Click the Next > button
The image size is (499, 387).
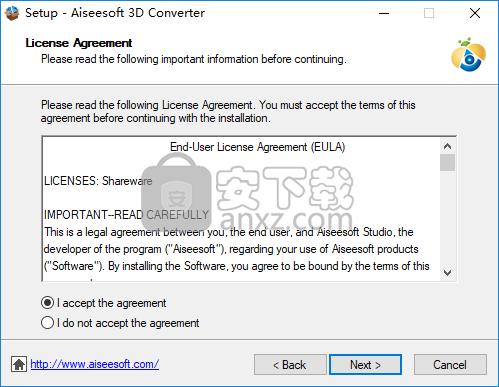tap(365, 365)
